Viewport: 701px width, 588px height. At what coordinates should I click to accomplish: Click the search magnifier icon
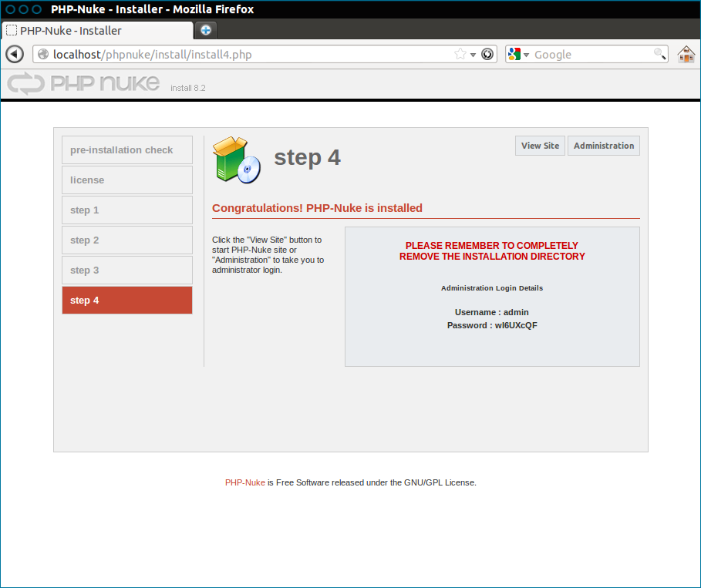(x=659, y=54)
